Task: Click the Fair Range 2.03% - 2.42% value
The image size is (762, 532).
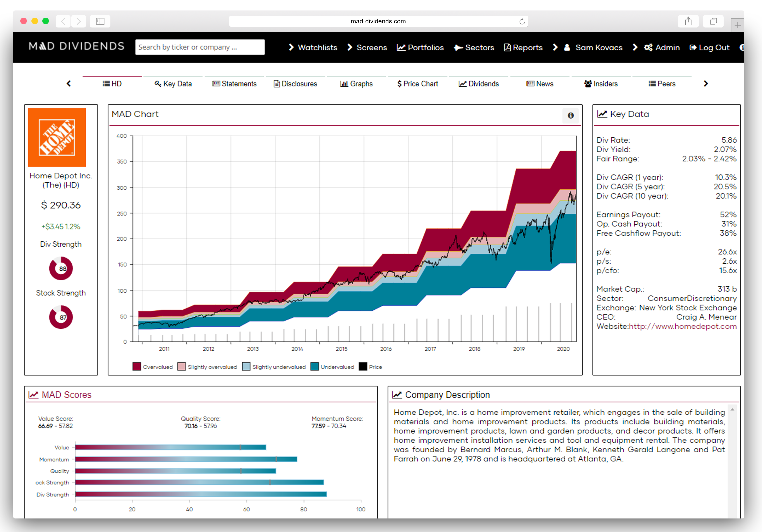Action: coord(709,159)
